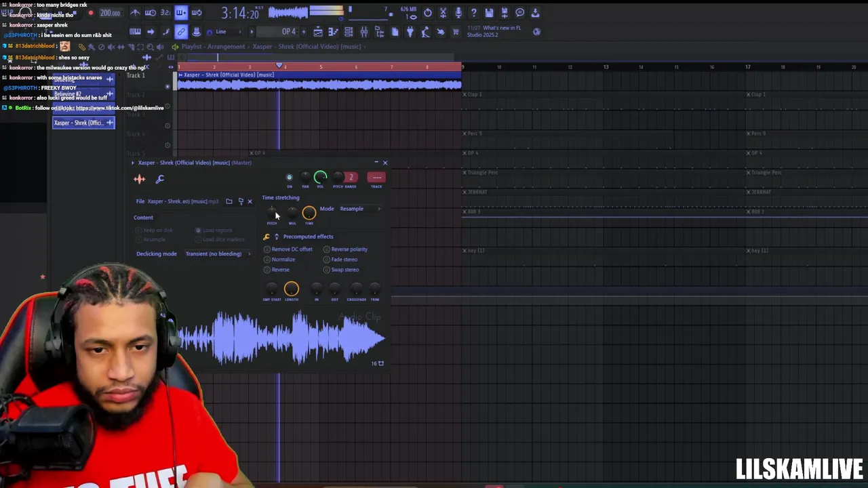Image resolution: width=868 pixels, height=488 pixels.
Task: Open the sample waveform tab icon
Action: tap(140, 179)
